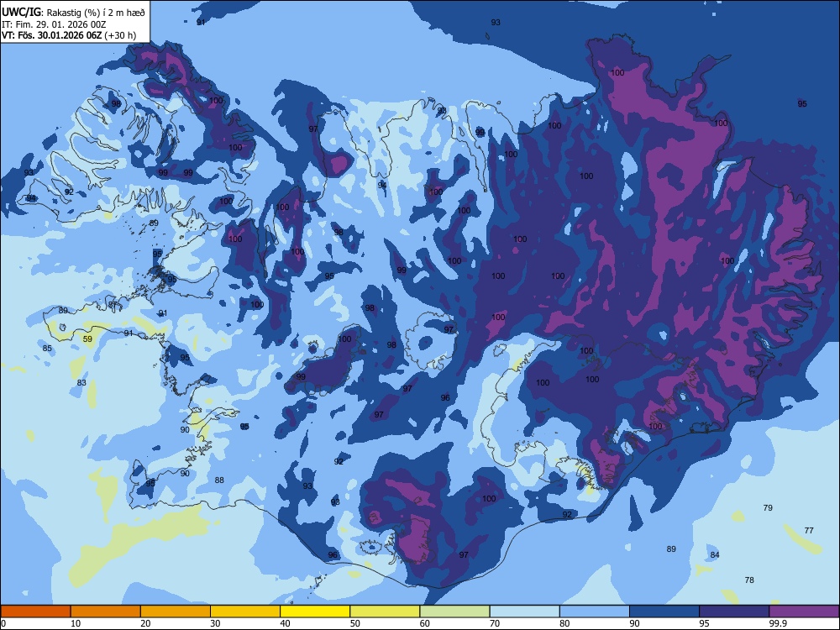The width and height of the screenshot is (840, 630).
Task: Click the initial time line 'IT: Fim. 29. 01. 2026 00Z'
Action: [x=54, y=24]
